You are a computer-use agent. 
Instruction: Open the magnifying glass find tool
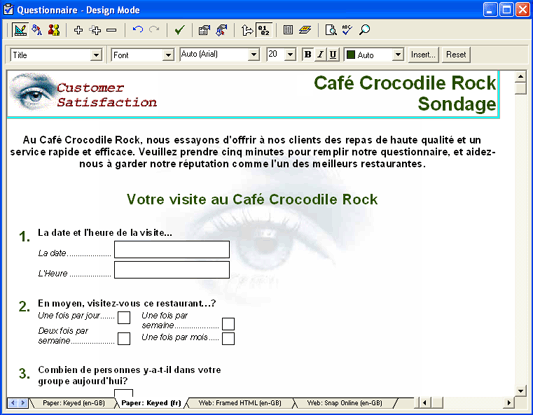click(364, 30)
